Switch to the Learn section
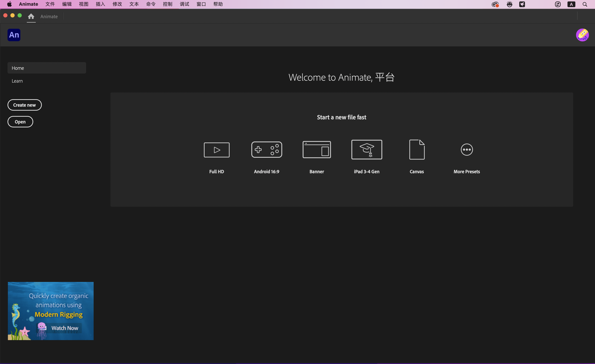 (x=17, y=81)
